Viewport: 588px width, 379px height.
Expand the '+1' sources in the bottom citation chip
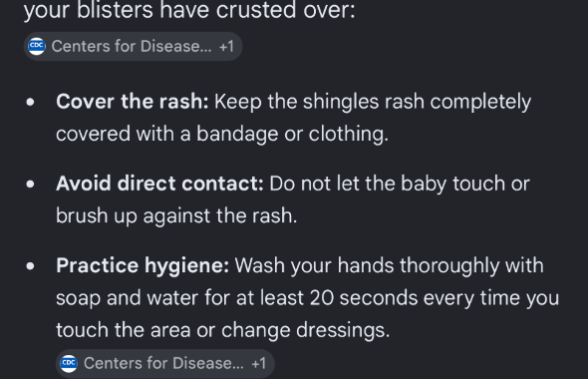pos(259,363)
